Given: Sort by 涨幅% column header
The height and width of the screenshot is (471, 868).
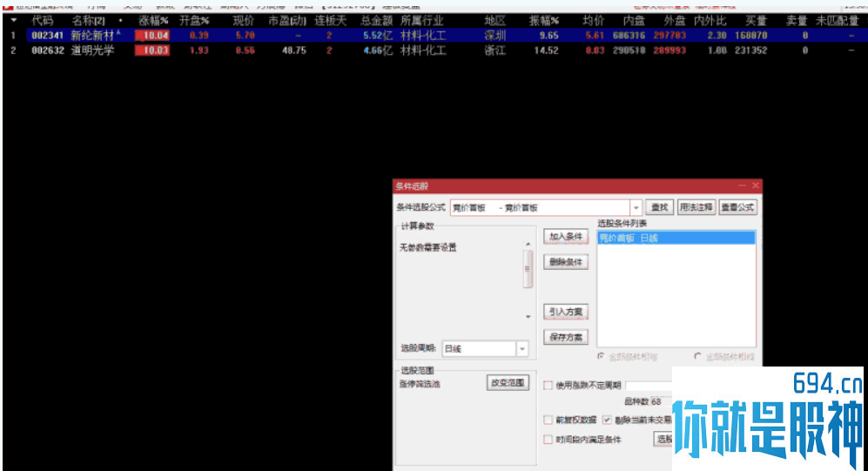Looking at the screenshot, I should pyautogui.click(x=153, y=21).
